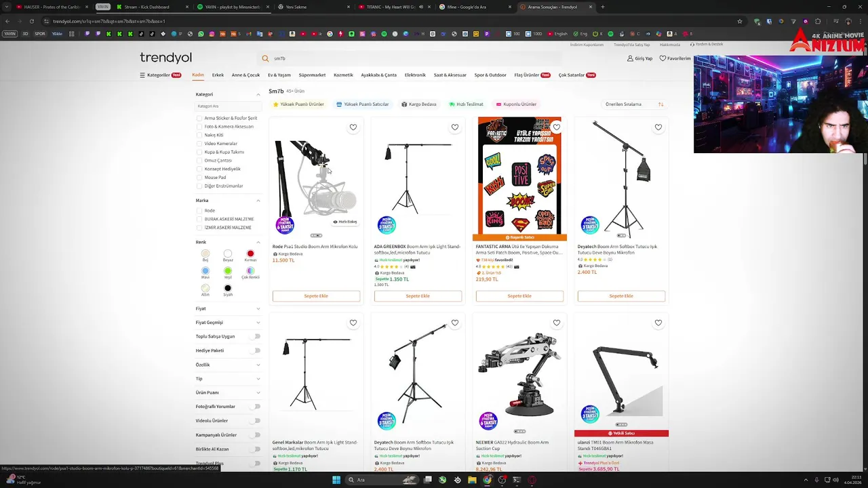The height and width of the screenshot is (488, 868).
Task: Open the Süpermarket menu
Action: pos(312,75)
